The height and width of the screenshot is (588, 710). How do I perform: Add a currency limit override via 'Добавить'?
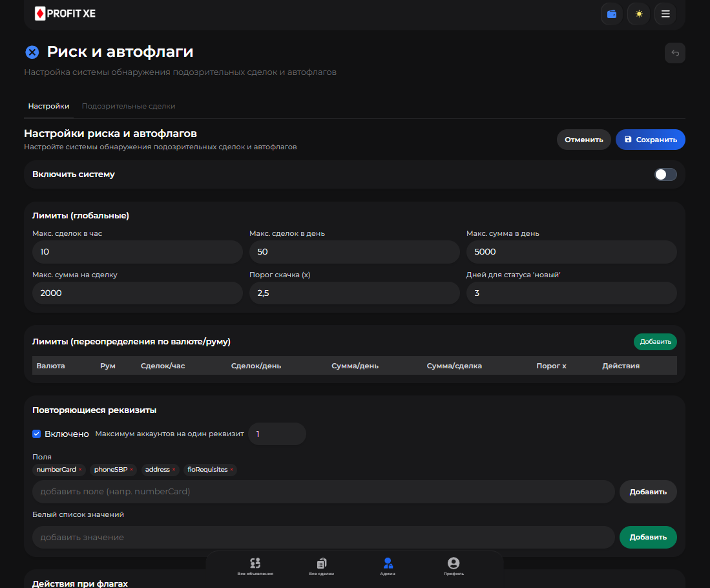click(x=655, y=342)
